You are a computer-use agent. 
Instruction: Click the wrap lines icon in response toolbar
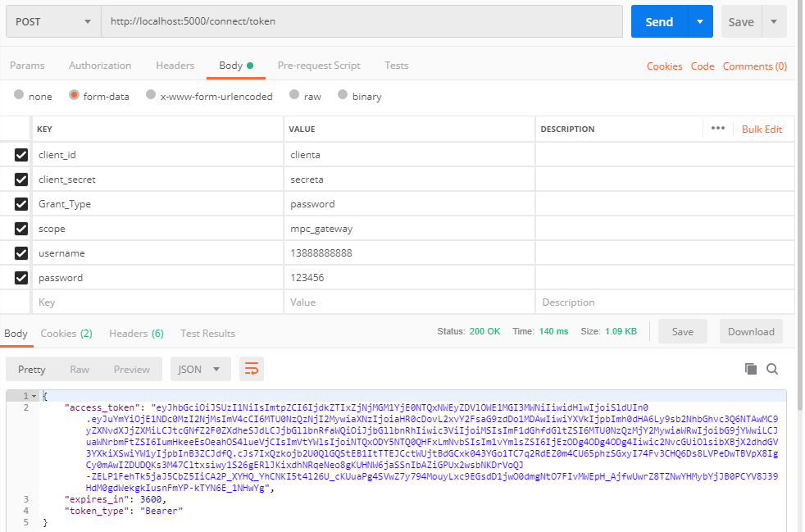tap(252, 369)
